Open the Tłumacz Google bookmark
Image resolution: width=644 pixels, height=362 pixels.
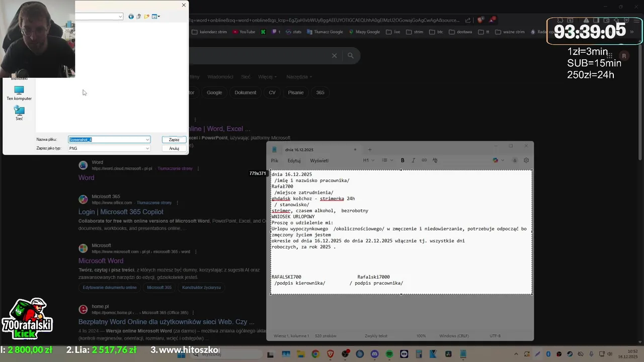(x=325, y=32)
